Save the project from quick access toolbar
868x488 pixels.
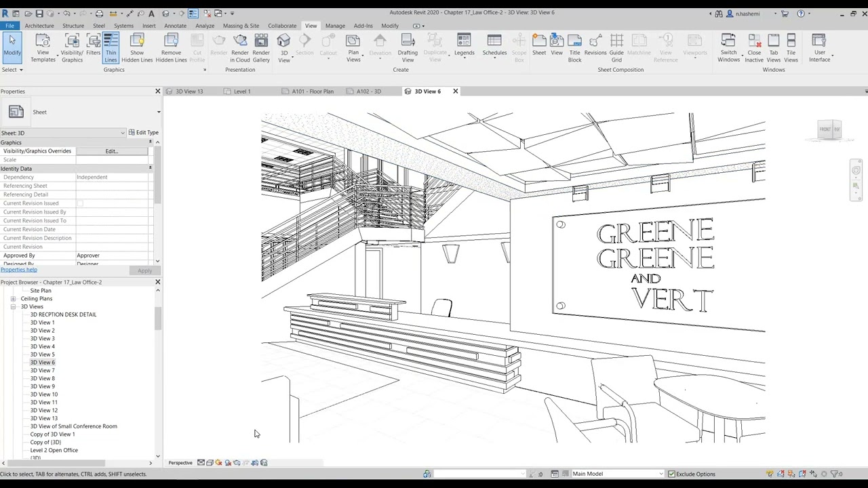[39, 14]
